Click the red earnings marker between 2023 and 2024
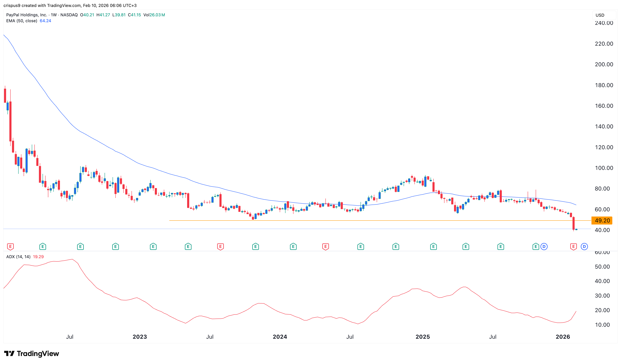The height and width of the screenshot is (364, 621). pyautogui.click(x=220, y=246)
